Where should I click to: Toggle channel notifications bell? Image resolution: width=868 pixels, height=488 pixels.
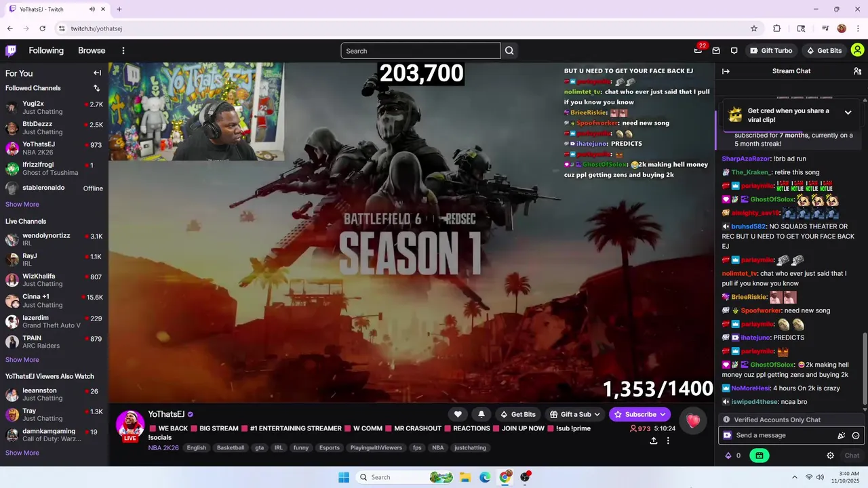(481, 414)
